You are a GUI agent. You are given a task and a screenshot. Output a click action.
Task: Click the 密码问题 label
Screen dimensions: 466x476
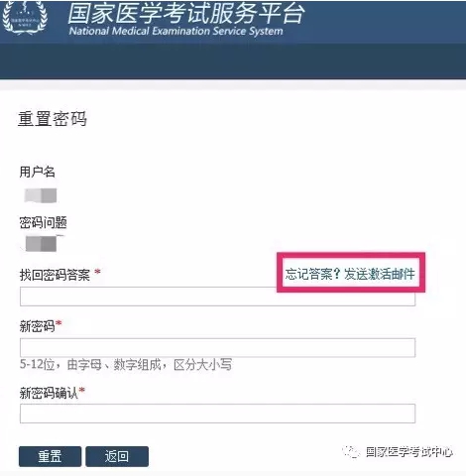point(43,222)
